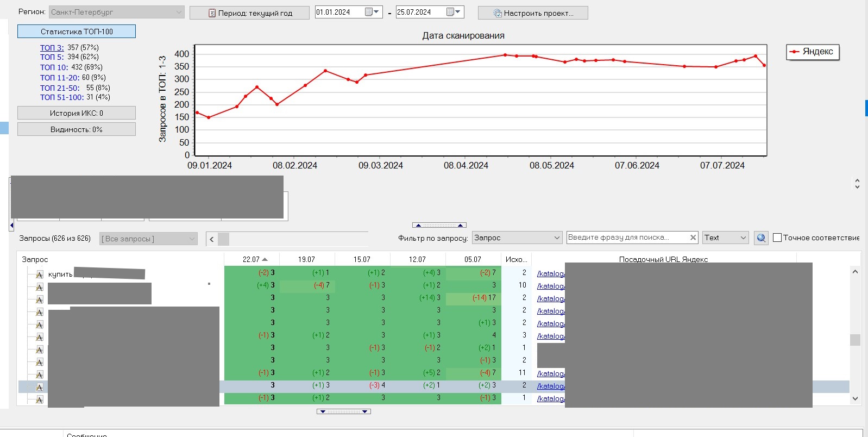
Task: Open the /katalog link in the row with 'Исхо...' value 11
Action: 551,373
